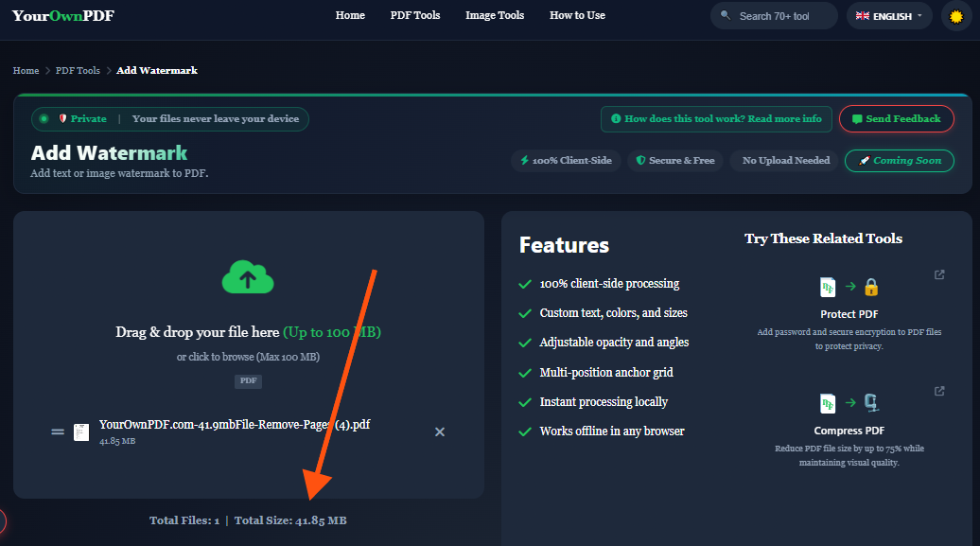The image size is (980, 546).
Task: Click the uploaded PDF file thumbnail
Action: 81,432
